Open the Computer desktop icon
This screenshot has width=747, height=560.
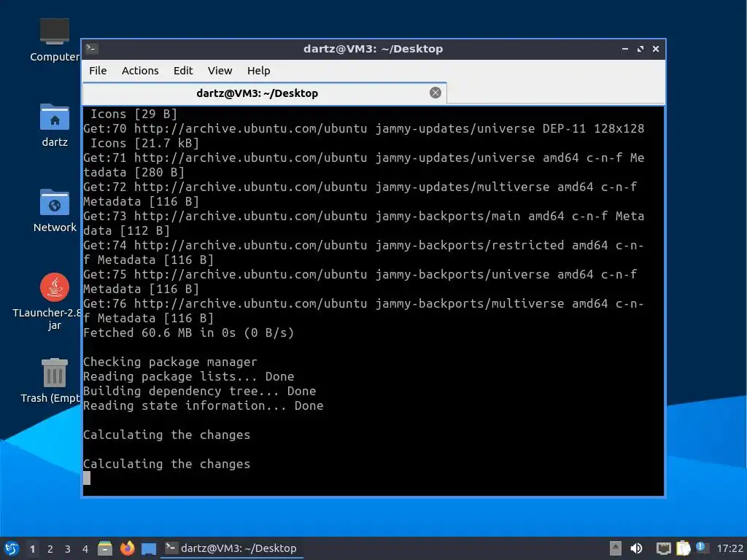coord(54,40)
